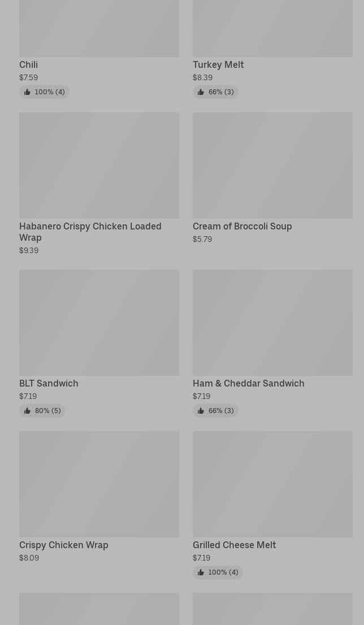
Task: Click thumbs-up icon under Turkey Melt
Action: click(201, 92)
